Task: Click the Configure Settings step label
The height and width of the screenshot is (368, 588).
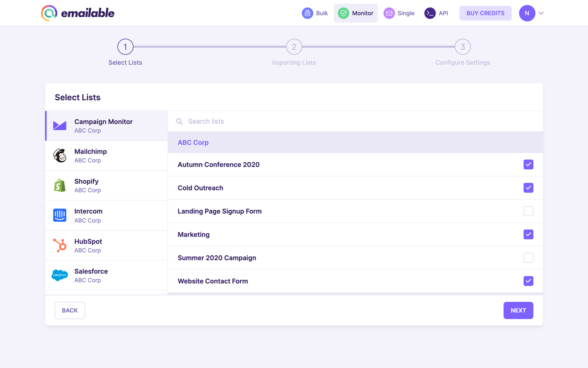Action: 463,63
